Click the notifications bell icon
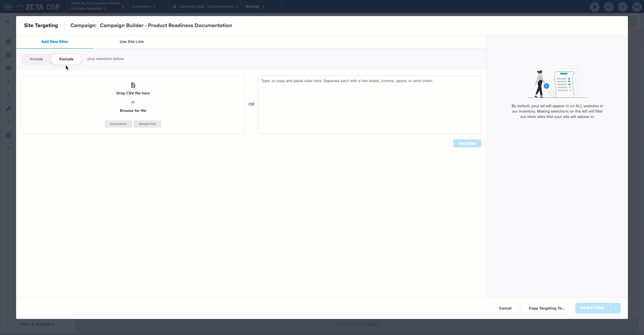 tap(595, 7)
